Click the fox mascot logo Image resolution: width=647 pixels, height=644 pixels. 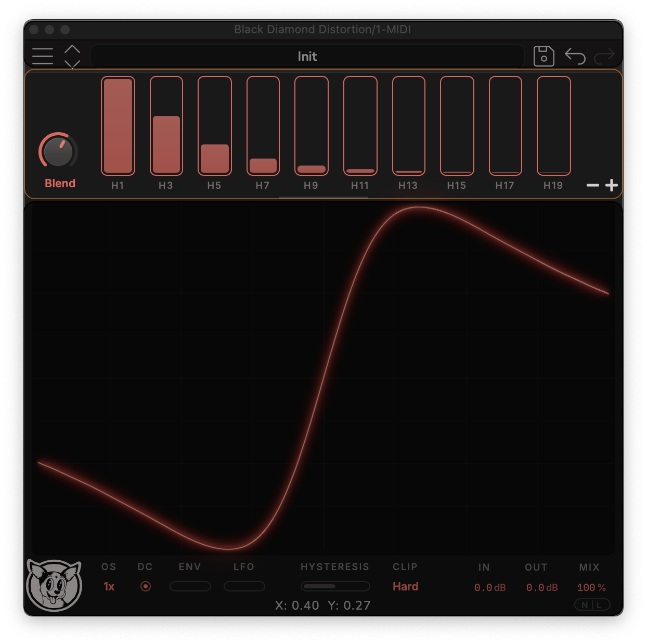(x=54, y=585)
